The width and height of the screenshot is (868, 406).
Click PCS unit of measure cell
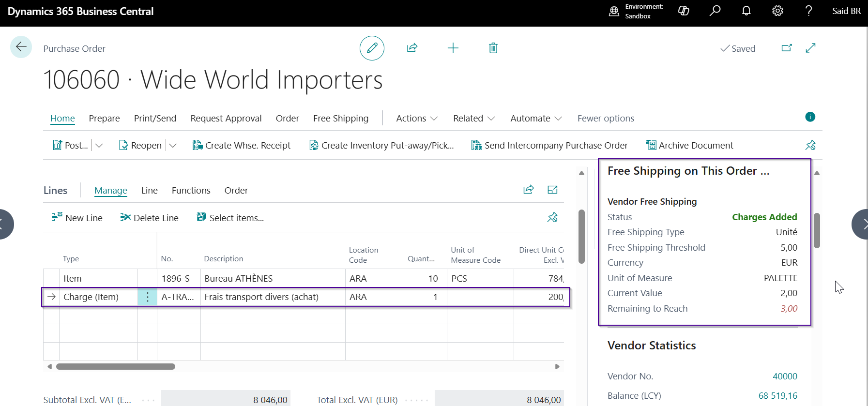[x=480, y=279]
